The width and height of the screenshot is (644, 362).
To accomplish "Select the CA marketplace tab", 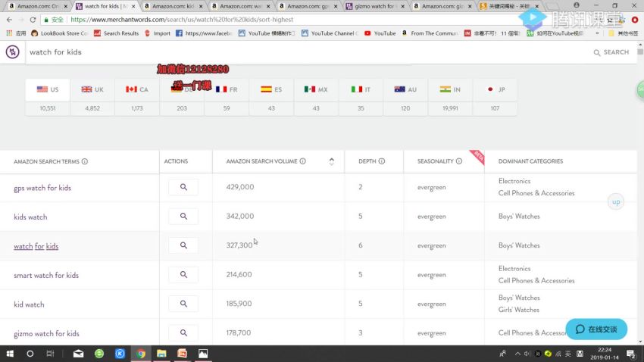I will point(137,89).
